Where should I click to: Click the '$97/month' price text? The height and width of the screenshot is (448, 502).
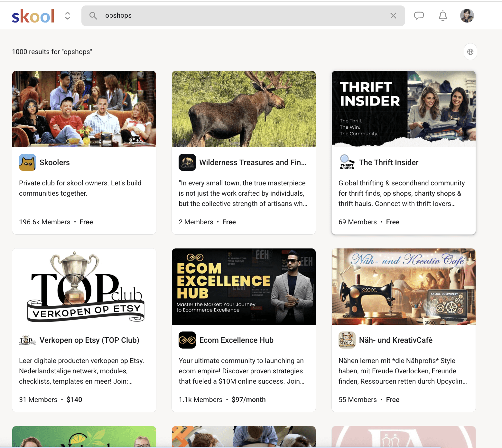(x=249, y=400)
